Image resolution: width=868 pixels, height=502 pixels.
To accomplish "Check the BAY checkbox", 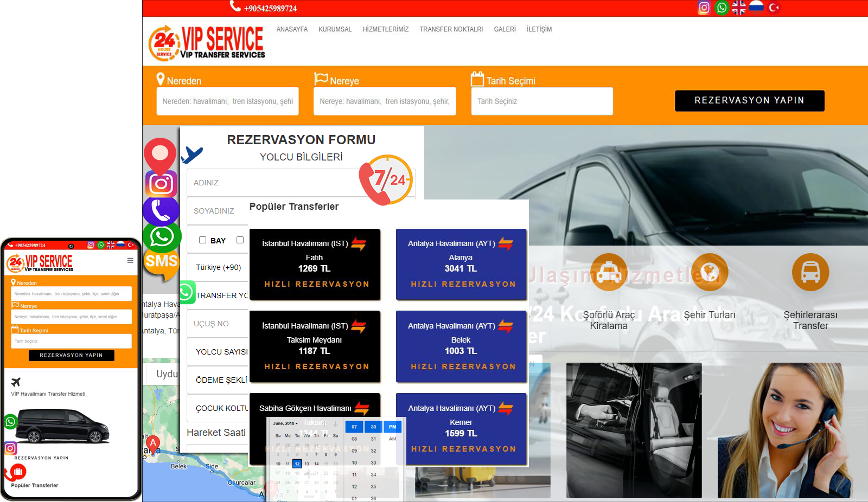I will coord(202,240).
